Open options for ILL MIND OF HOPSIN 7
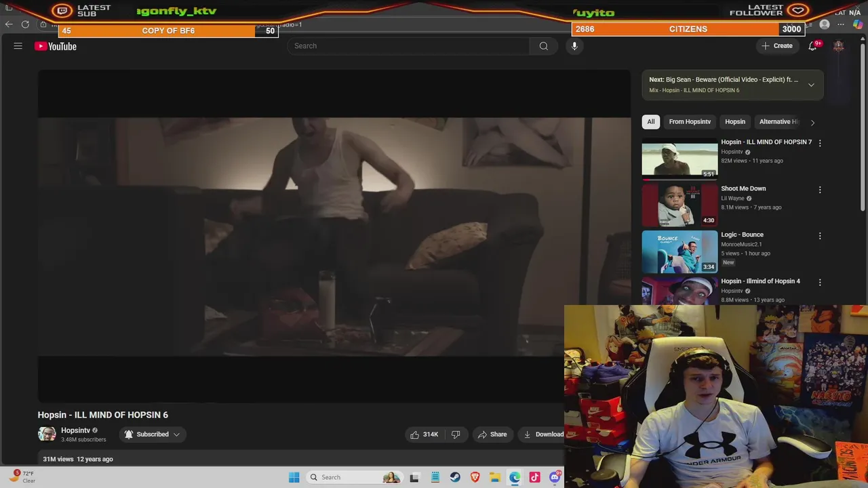868x488 pixels. pos(820,143)
